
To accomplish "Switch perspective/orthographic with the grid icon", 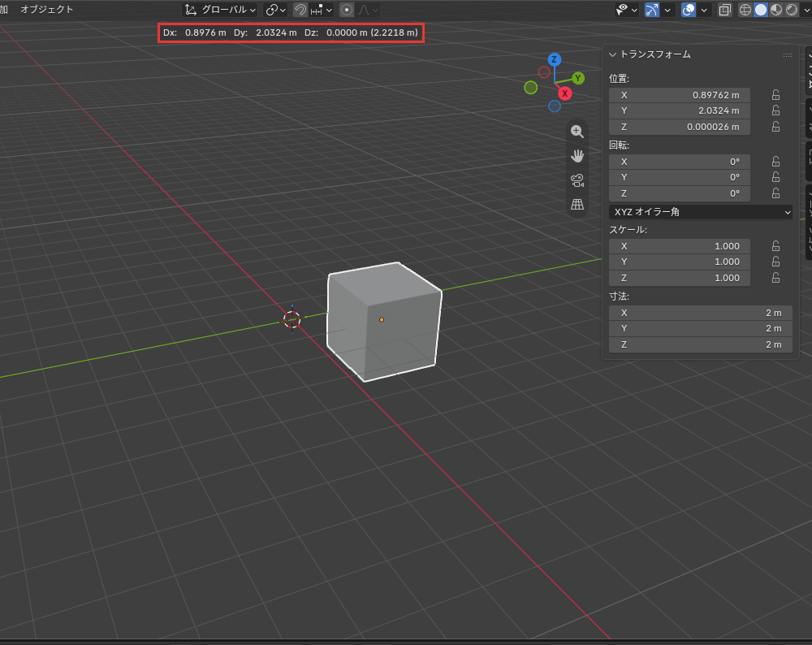I will pyautogui.click(x=577, y=205).
